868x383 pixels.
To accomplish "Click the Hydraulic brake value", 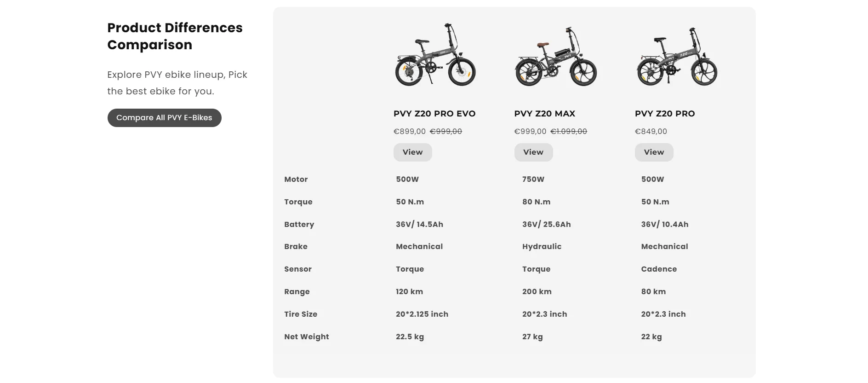I will coord(542,247).
